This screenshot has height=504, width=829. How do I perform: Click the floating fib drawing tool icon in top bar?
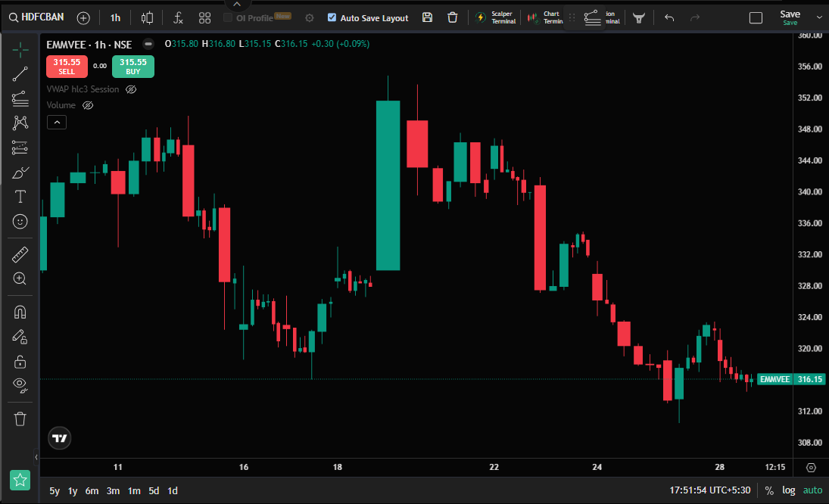coord(593,18)
